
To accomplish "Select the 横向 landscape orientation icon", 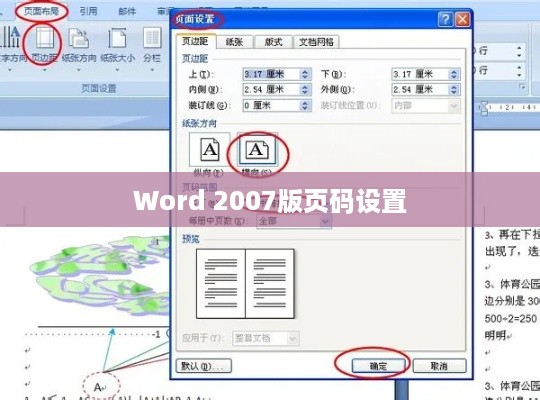I will coord(257,150).
